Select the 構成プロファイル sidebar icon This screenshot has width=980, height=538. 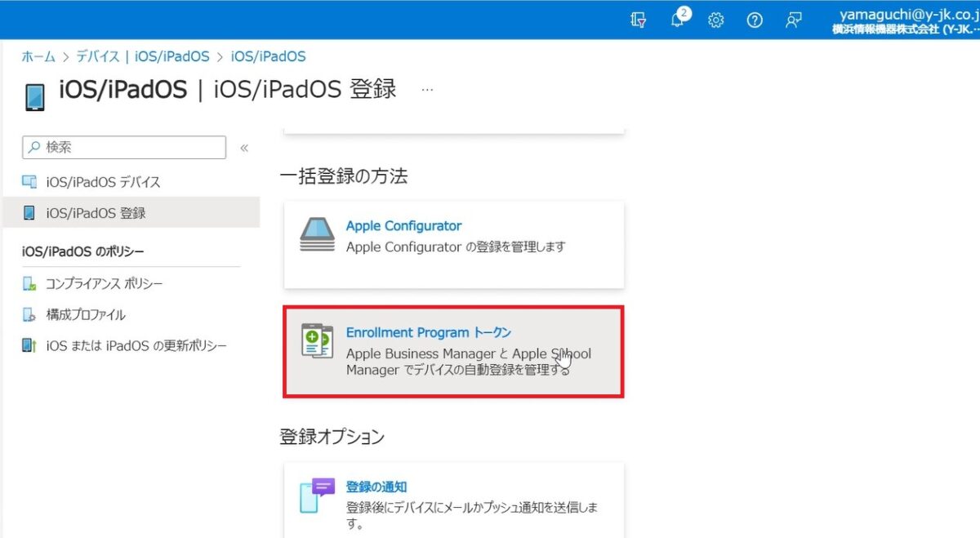[30, 314]
